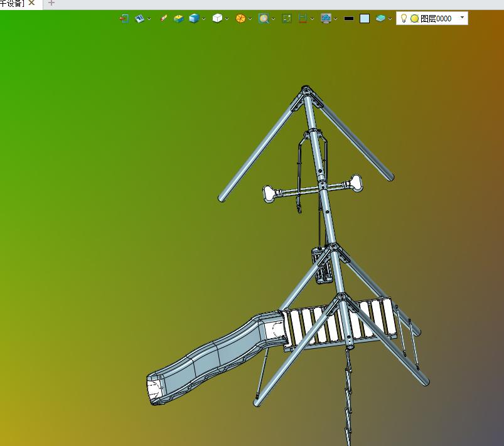Click the exit arrow icon in toolbar
This screenshot has width=504, height=446.
(x=124, y=19)
